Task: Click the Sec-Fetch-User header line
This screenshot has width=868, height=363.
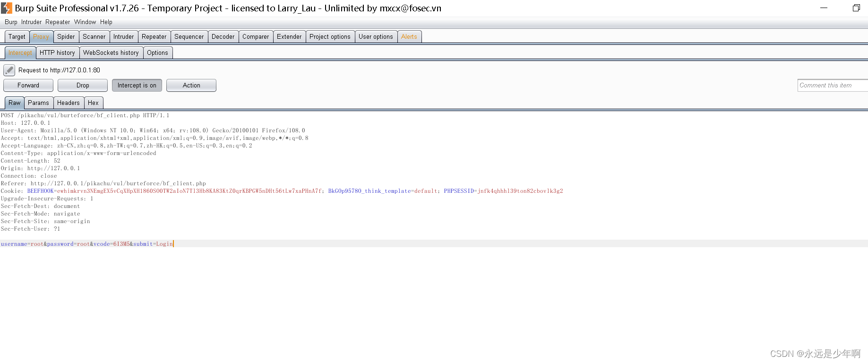Action: (x=30, y=229)
